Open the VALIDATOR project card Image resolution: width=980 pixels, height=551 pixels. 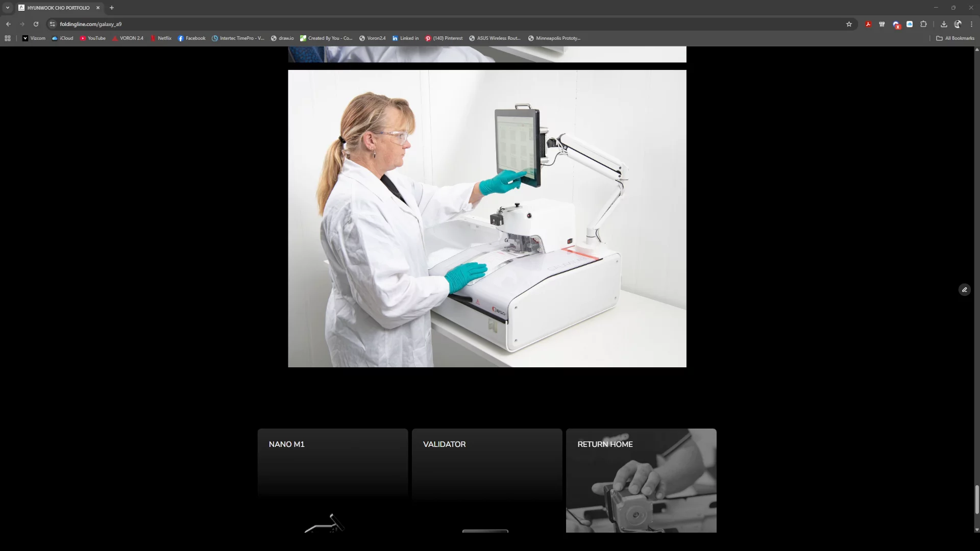(487, 481)
